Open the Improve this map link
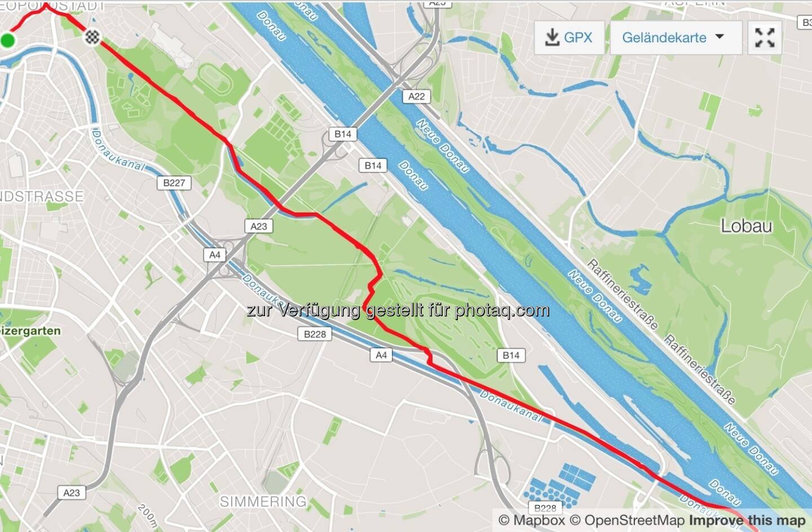This screenshot has width=812, height=532. point(747,520)
